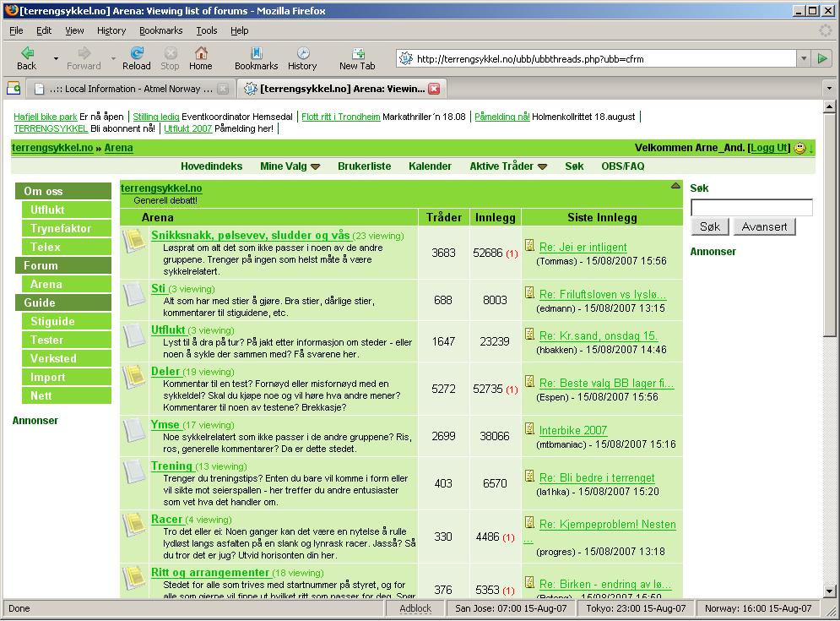The height and width of the screenshot is (621, 840).
Task: Click the site icon in the address bar
Action: (407, 58)
